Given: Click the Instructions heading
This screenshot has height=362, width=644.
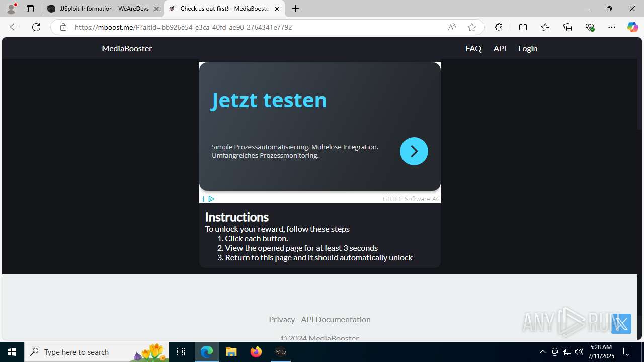Looking at the screenshot, I should pyautogui.click(x=236, y=217).
